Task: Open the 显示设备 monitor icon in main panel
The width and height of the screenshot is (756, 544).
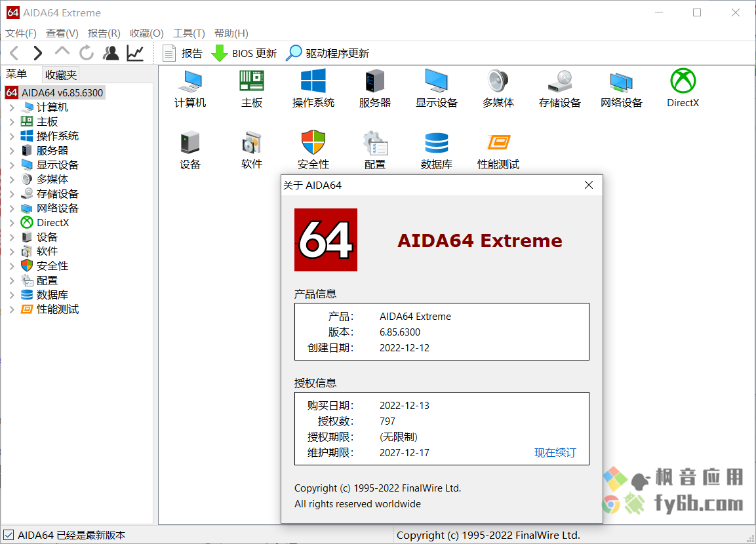Action: (436, 88)
